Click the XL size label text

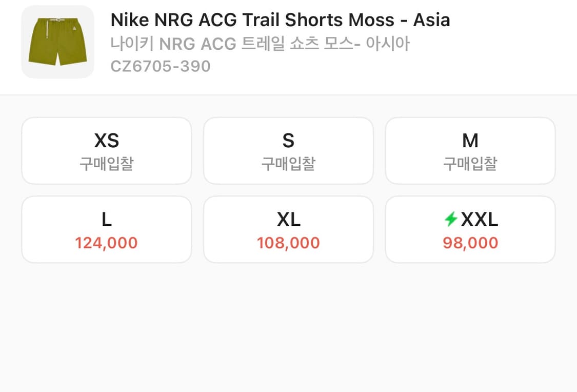288,220
